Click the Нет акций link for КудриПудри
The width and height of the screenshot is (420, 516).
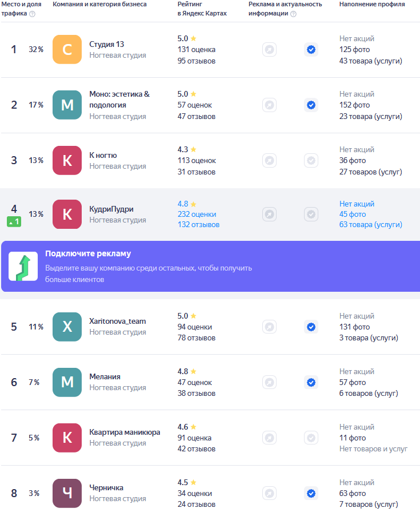pos(357,204)
